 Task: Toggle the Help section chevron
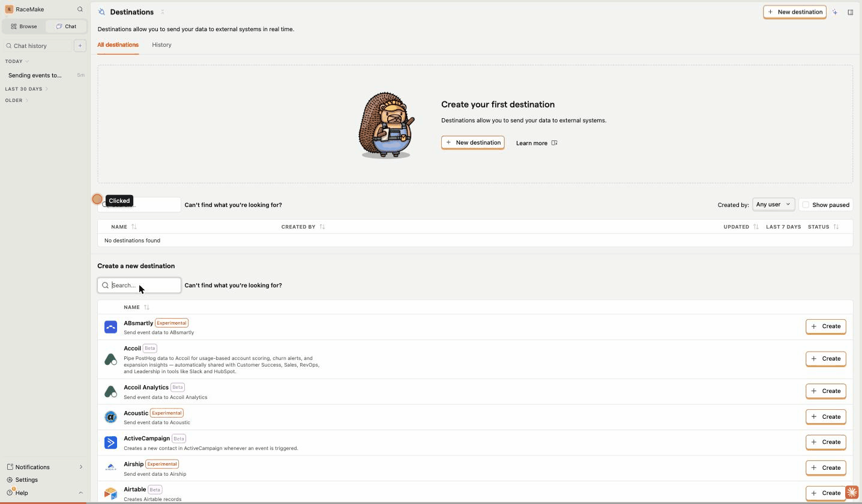pyautogui.click(x=81, y=493)
